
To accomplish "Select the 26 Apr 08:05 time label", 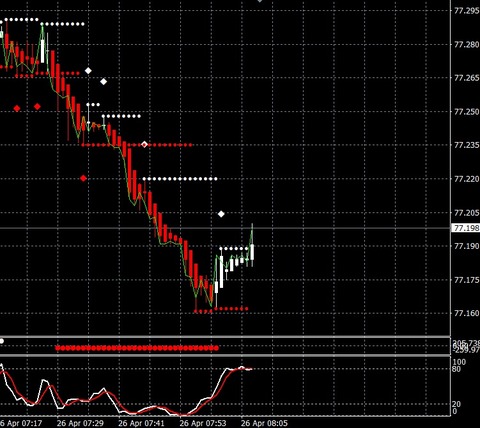I will [x=264, y=423].
